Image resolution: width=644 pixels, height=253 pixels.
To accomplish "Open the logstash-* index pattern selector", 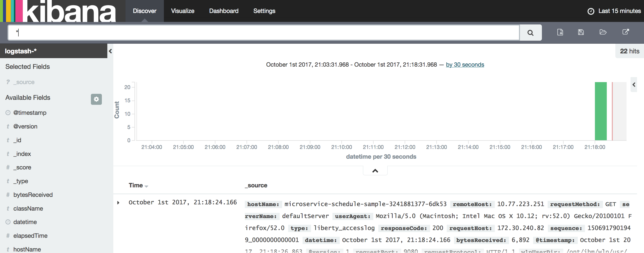I will coord(54,51).
